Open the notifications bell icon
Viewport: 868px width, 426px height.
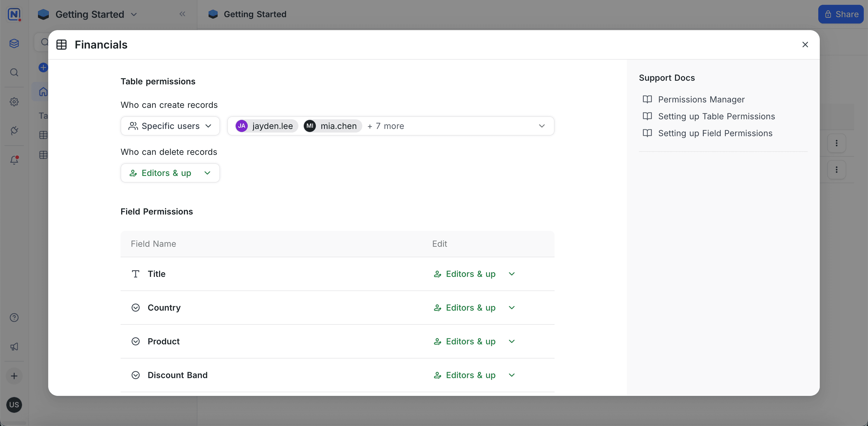[14, 160]
